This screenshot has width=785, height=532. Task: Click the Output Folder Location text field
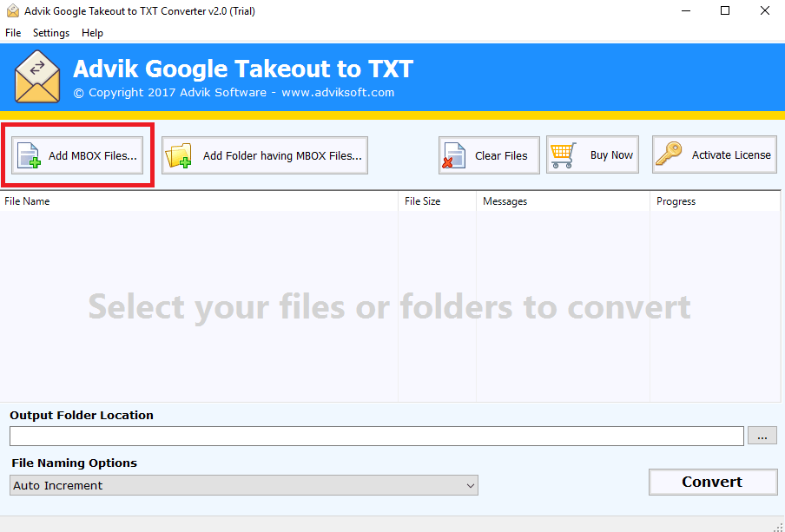377,436
